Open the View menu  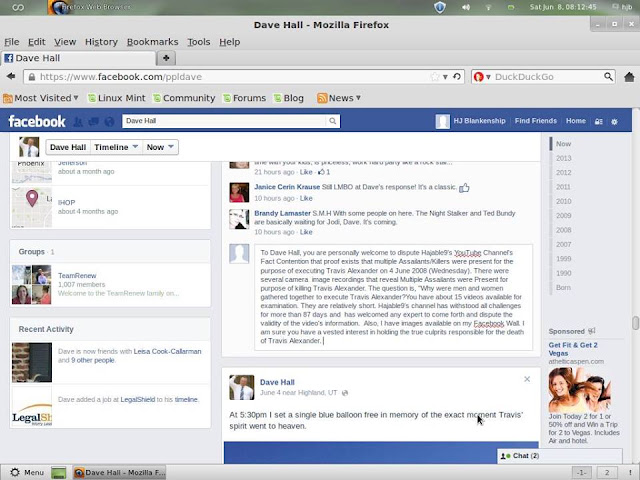click(65, 42)
